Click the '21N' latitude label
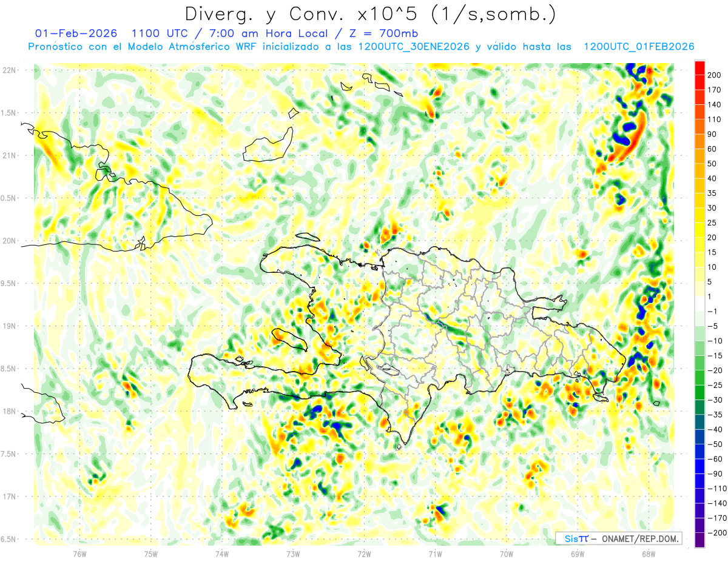The image size is (728, 562). [x=9, y=155]
